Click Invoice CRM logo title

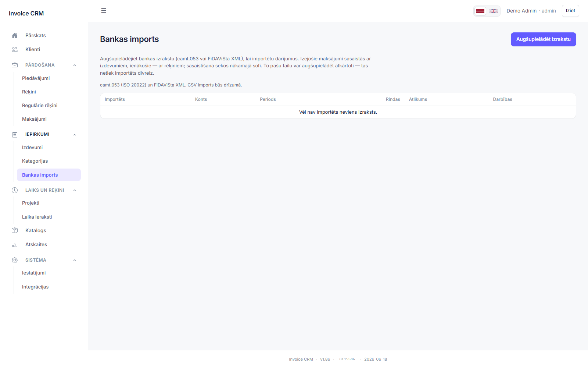(26, 13)
